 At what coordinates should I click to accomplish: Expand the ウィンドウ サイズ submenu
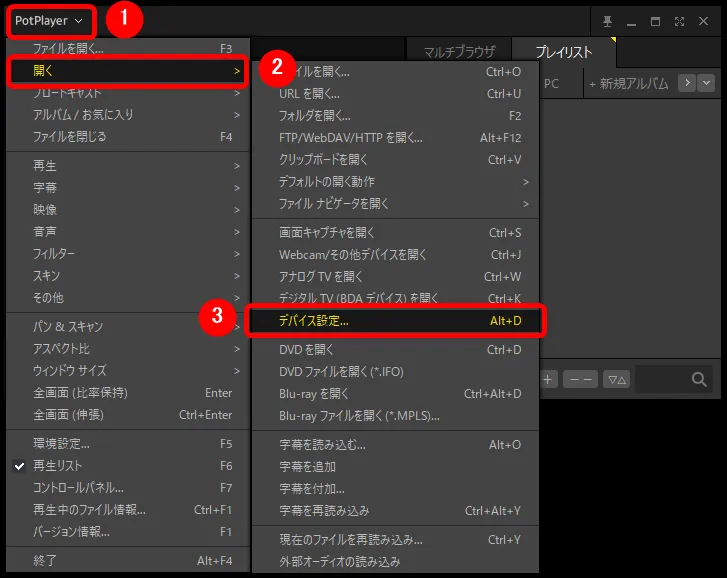pos(128,371)
